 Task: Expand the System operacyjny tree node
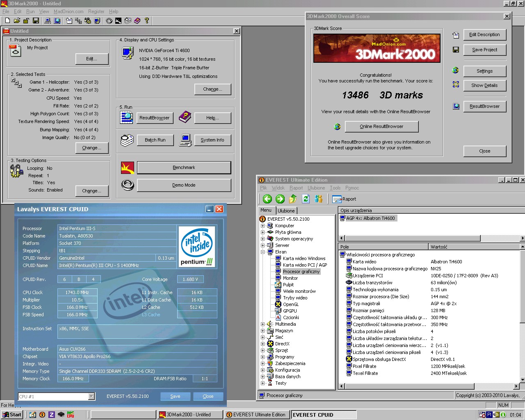tap(263, 239)
